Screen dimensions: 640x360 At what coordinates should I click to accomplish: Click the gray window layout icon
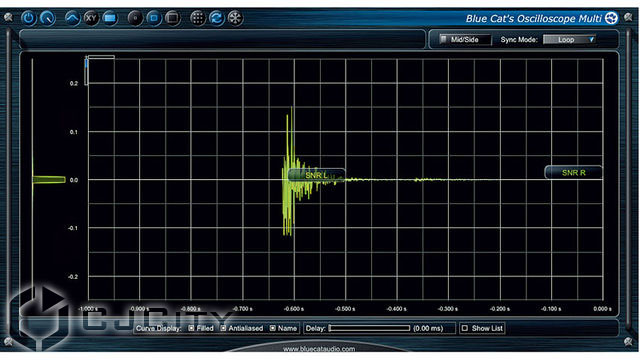tap(173, 18)
